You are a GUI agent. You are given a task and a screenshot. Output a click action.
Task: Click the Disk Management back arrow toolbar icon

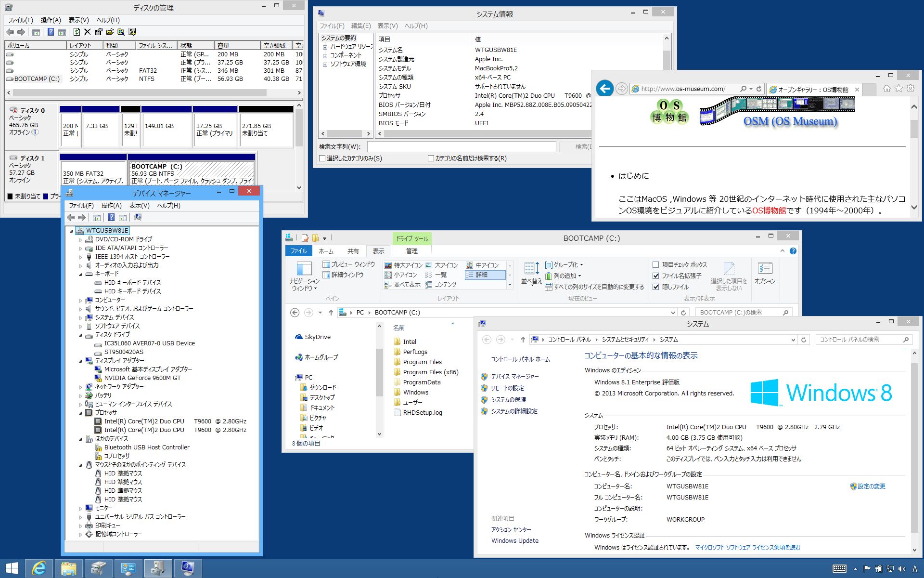pyautogui.click(x=10, y=32)
